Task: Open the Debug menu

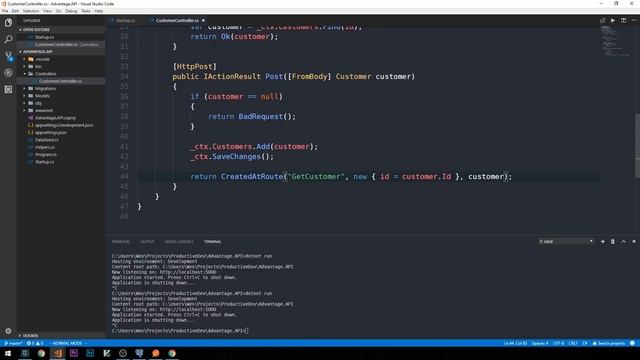Action: click(x=71, y=11)
